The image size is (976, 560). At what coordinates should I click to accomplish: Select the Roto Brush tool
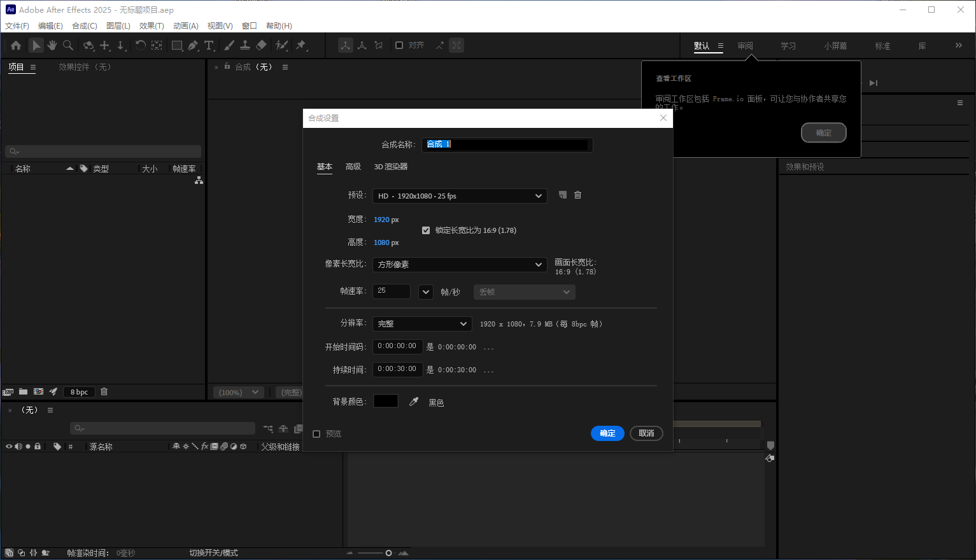281,45
